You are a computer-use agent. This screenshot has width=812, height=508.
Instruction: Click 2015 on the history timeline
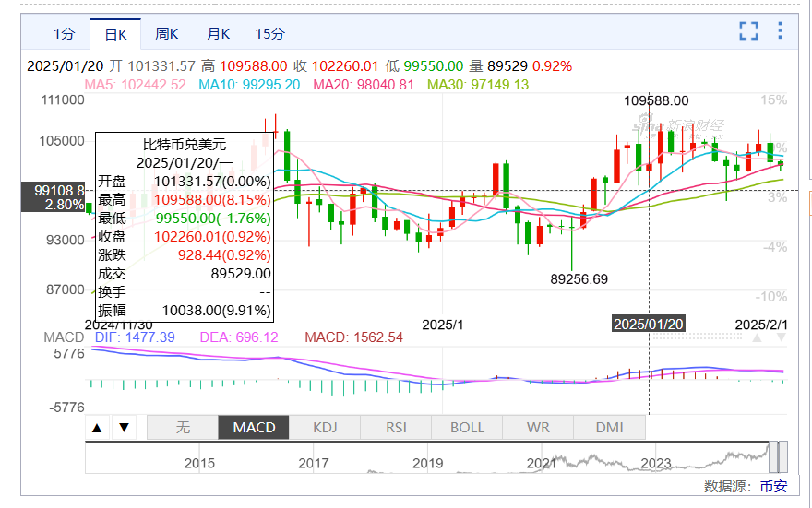199,463
